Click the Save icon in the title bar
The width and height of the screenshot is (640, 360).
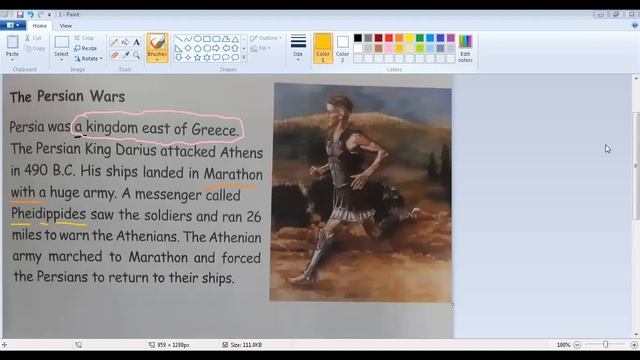click(20, 14)
